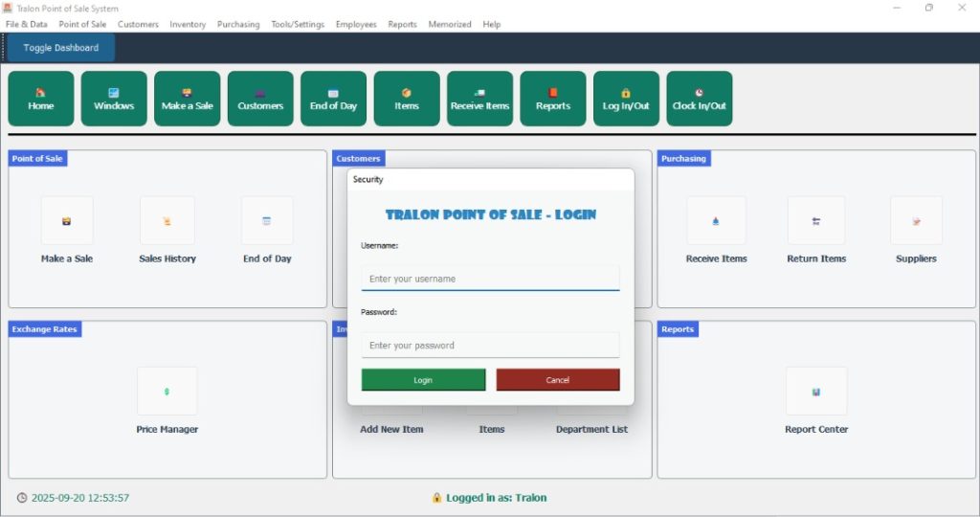This screenshot has height=517, width=980.
Task: Open Price Manager under Exchange Rates
Action: (x=167, y=392)
